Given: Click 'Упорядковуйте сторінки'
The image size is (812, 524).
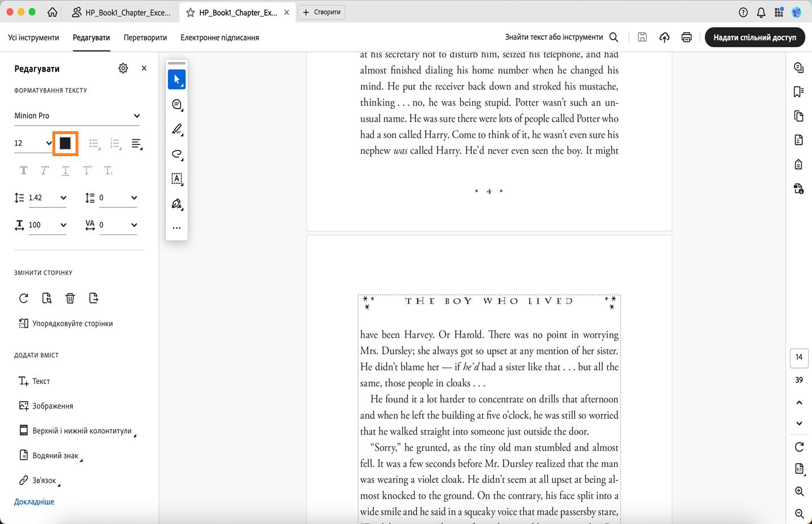Looking at the screenshot, I should point(66,323).
